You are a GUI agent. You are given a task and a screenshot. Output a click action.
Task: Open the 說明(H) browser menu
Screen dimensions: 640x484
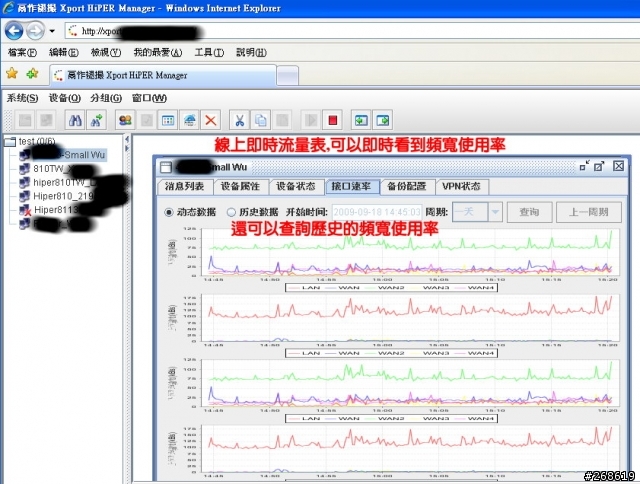(251, 53)
